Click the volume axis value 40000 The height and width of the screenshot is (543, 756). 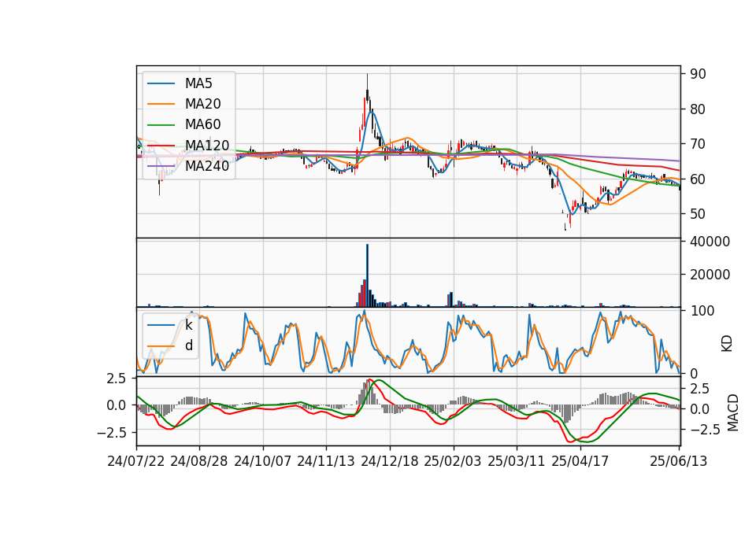[710, 242]
